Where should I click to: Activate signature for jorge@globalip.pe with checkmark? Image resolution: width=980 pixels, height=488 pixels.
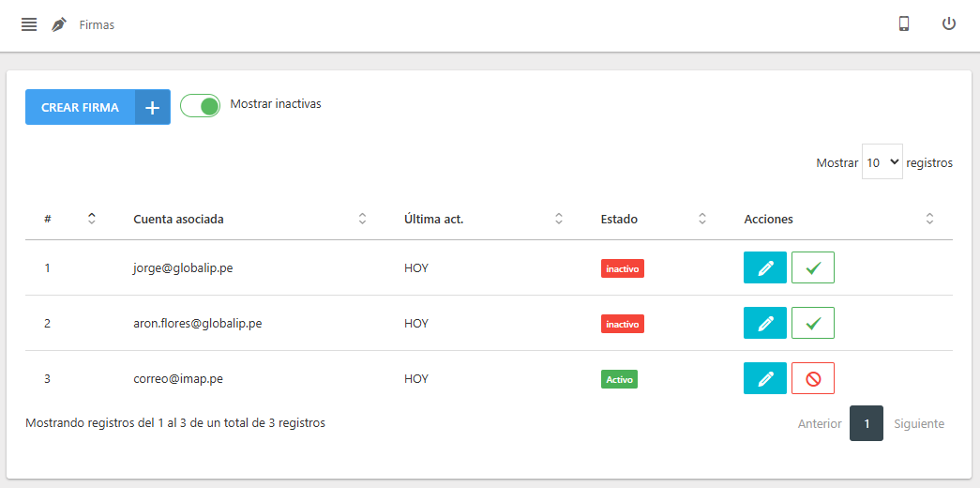(812, 268)
